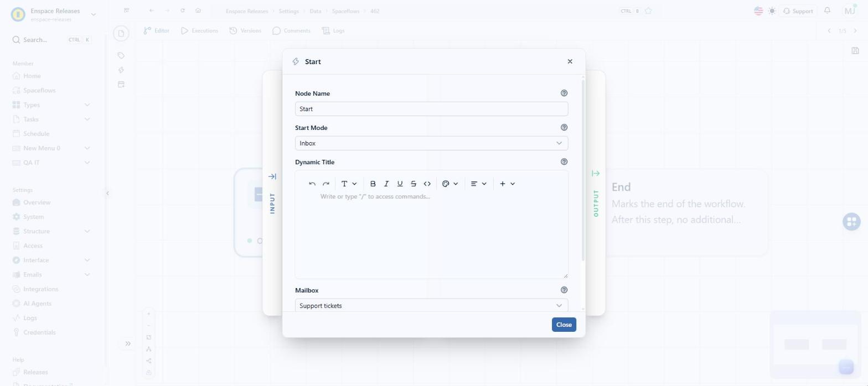868x386 pixels.
Task: Click the Support button
Action: (x=798, y=11)
